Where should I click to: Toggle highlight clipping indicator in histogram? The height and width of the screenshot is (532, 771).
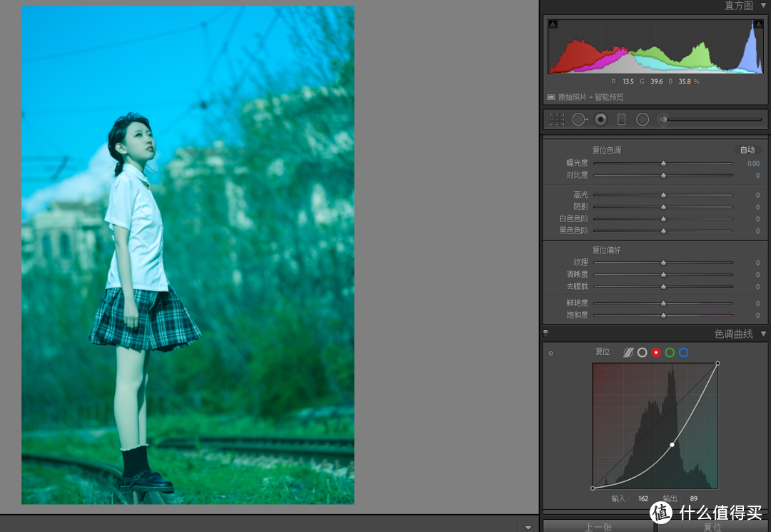pyautogui.click(x=758, y=24)
